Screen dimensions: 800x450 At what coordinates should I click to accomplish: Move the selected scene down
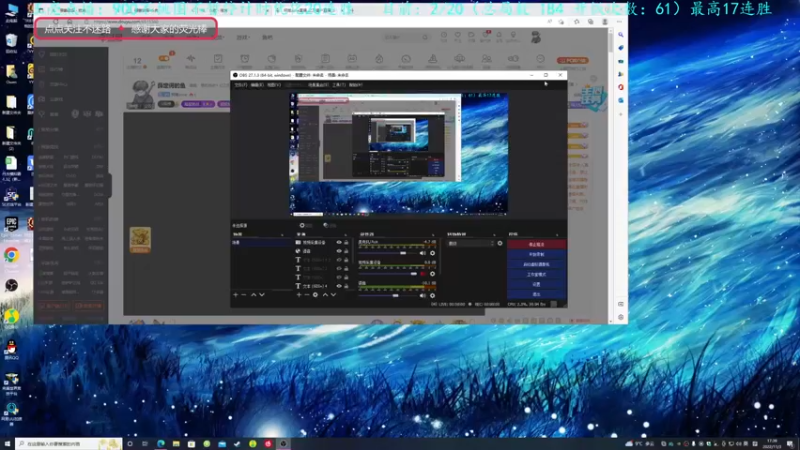pos(262,295)
